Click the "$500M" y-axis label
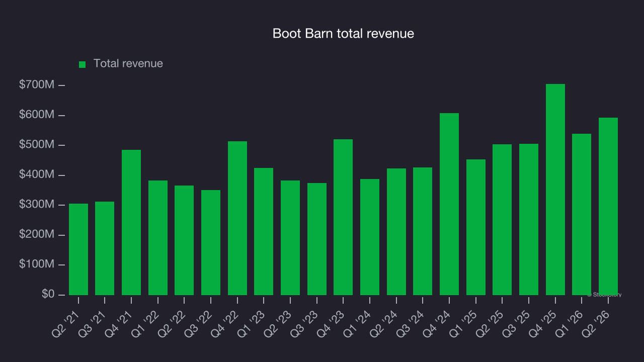 [x=37, y=145]
